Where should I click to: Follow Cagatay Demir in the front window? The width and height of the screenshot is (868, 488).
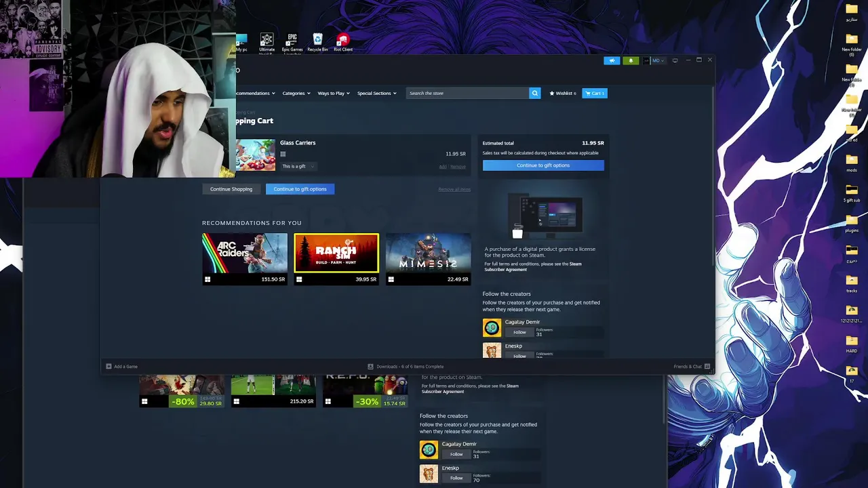pos(519,332)
